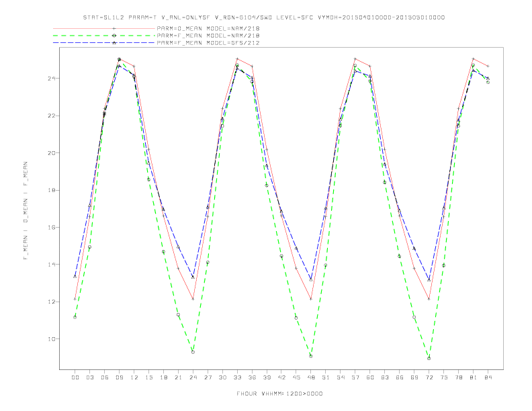Click the x-axis tick label 78

(458, 377)
